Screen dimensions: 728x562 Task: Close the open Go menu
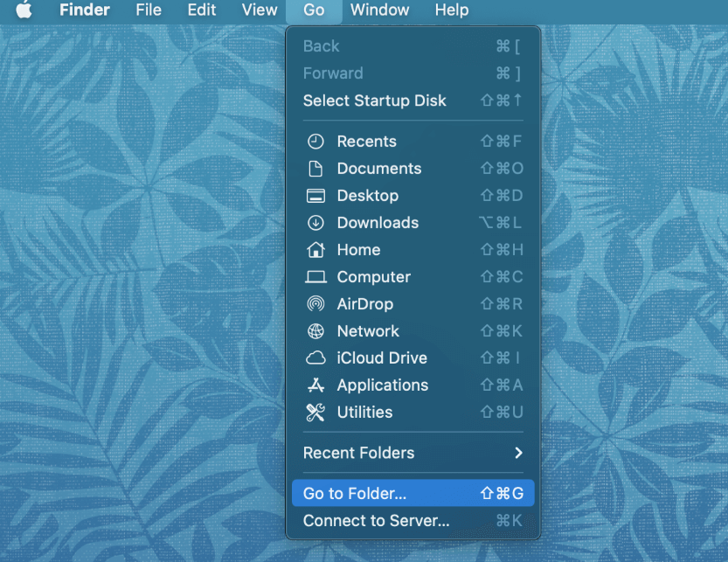(314, 10)
